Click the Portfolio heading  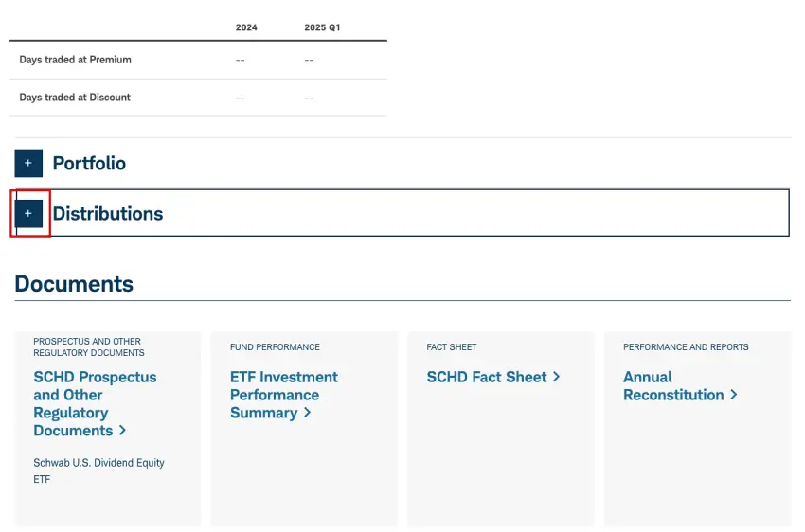[x=89, y=163]
